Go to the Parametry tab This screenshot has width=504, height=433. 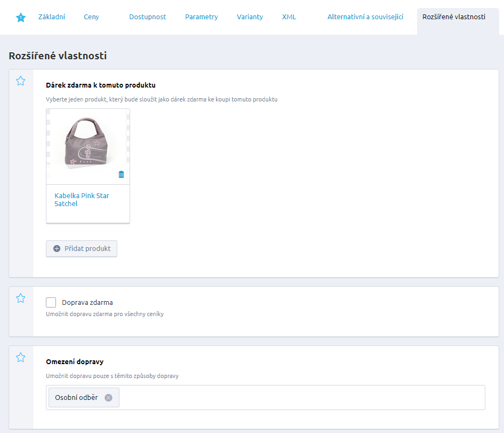tap(202, 17)
